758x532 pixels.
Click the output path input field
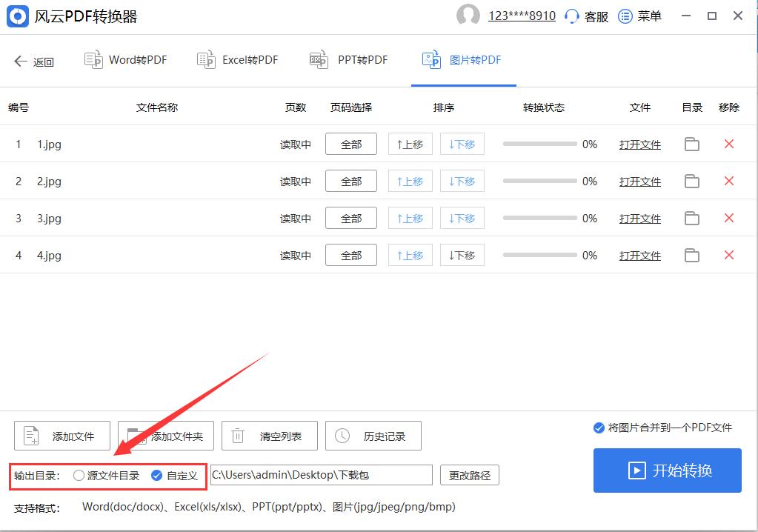(322, 475)
